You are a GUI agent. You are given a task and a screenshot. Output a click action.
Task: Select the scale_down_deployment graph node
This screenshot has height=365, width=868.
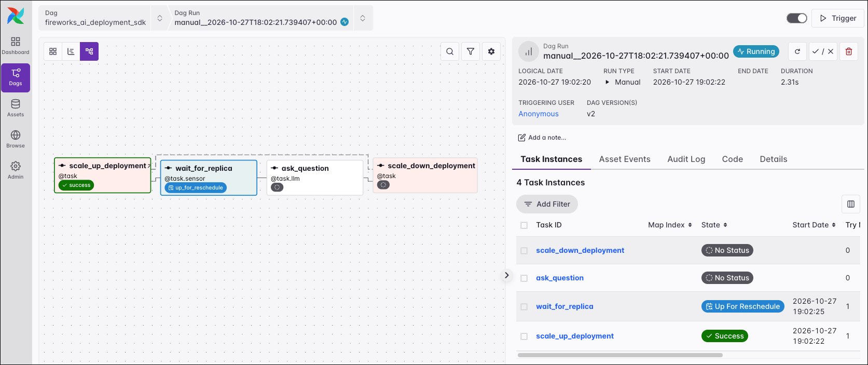point(425,175)
